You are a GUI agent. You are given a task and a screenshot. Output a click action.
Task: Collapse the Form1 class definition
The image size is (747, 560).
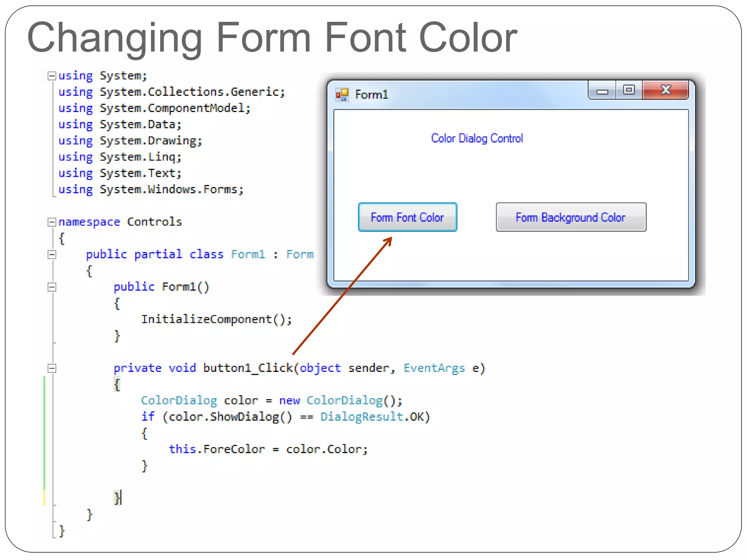(52, 254)
